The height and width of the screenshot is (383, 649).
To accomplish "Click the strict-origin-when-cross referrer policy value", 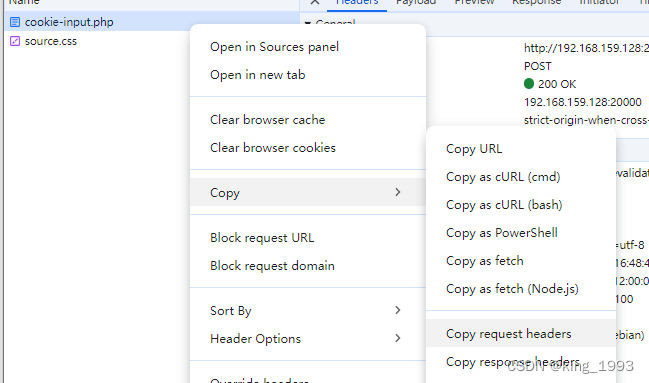I will click(x=586, y=120).
